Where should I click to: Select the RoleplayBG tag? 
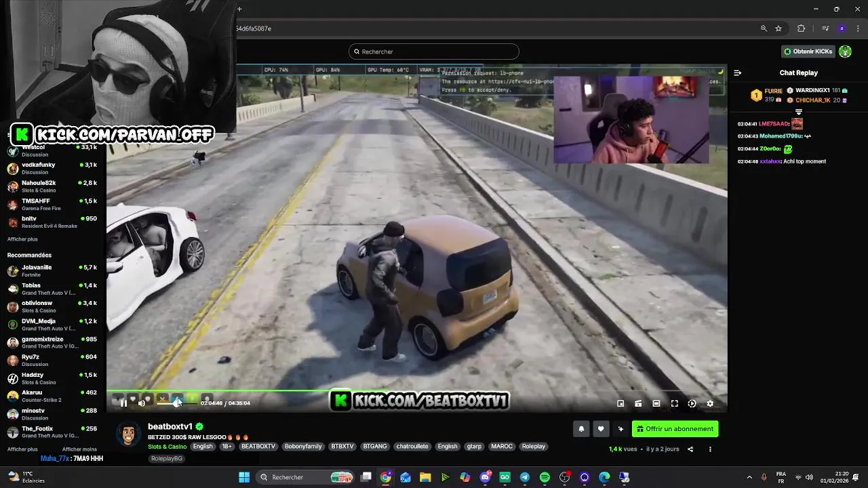[x=167, y=459]
